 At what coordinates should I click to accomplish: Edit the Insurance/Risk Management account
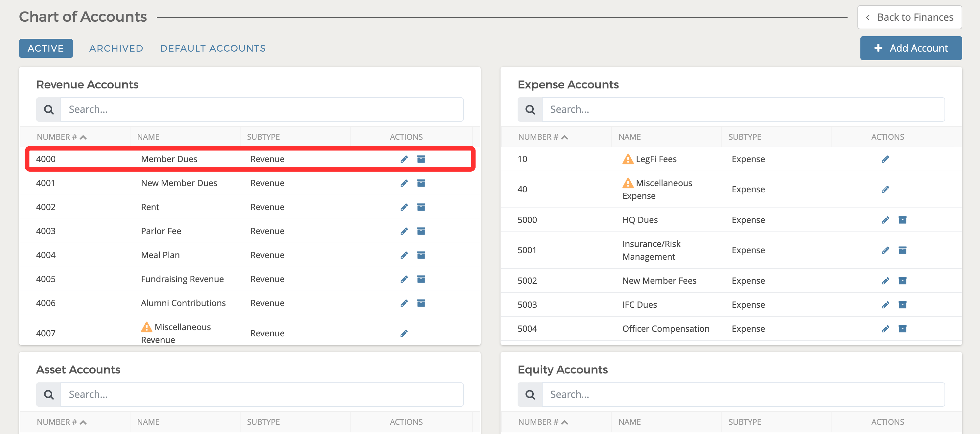(x=886, y=250)
